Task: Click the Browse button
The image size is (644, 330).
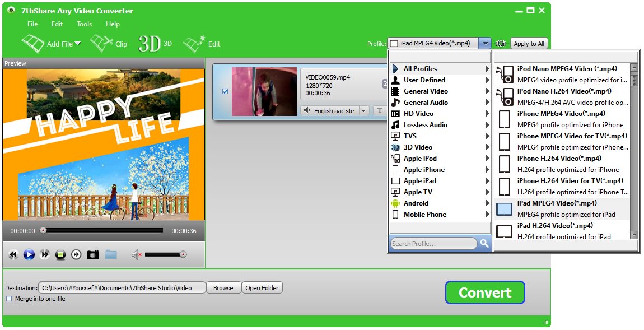Action: tap(223, 287)
